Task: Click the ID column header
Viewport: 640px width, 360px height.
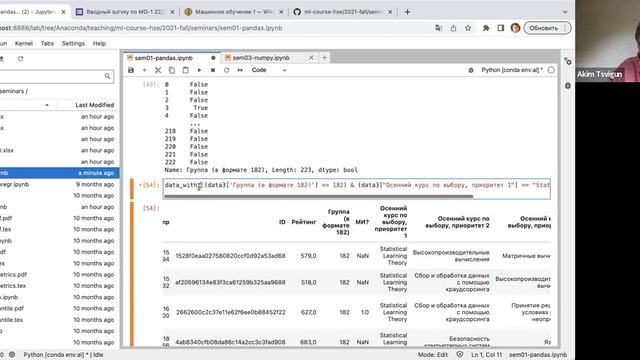Action: 282,222
